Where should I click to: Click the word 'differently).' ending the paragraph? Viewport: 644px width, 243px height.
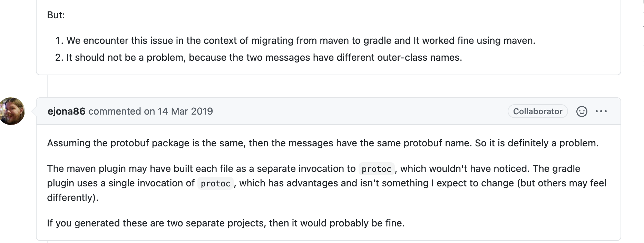(73, 197)
